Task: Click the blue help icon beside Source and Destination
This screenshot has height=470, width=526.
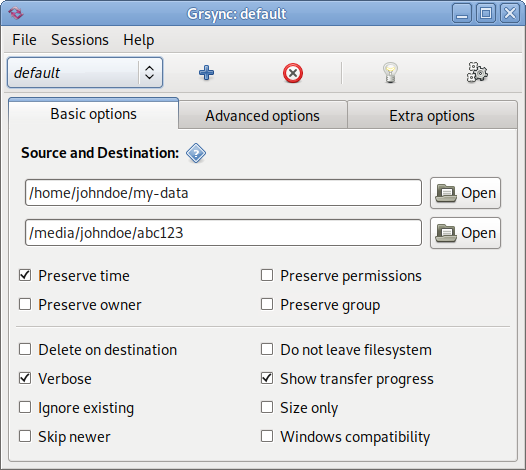Action: point(196,153)
